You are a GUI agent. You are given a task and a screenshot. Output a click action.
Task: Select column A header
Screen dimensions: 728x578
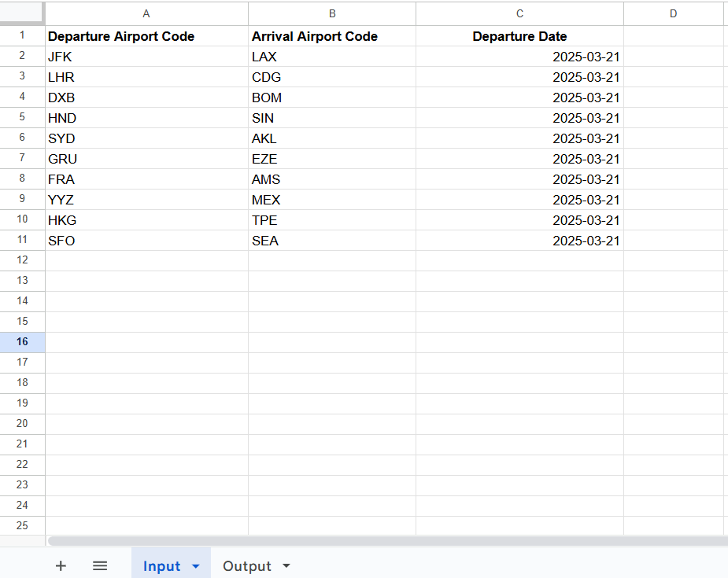point(146,14)
